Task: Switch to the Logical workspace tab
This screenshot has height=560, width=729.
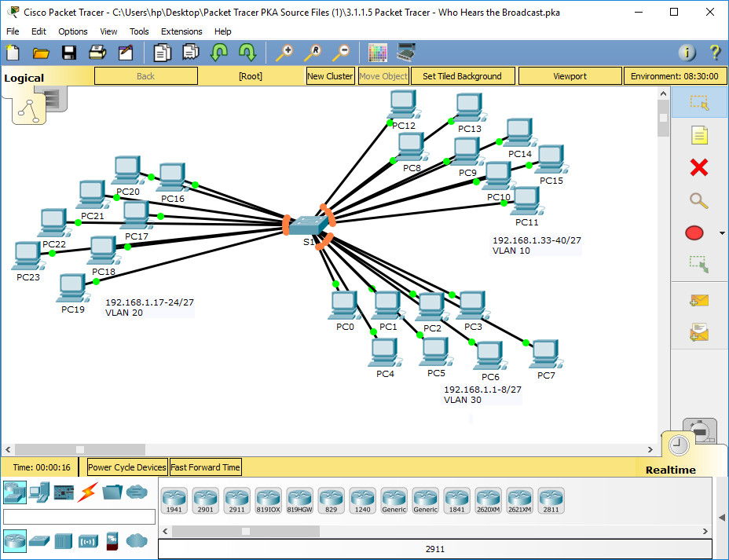Action: [x=24, y=78]
